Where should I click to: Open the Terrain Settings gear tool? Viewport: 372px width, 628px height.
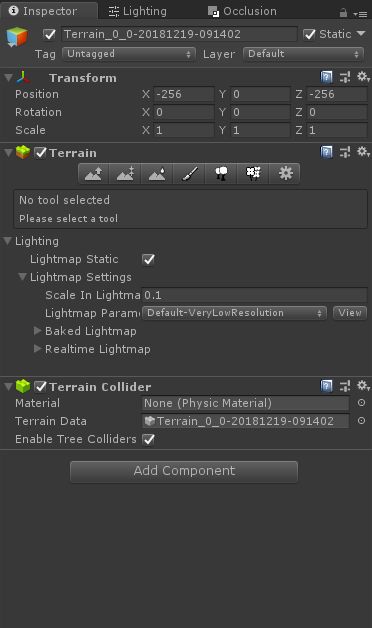point(285,173)
